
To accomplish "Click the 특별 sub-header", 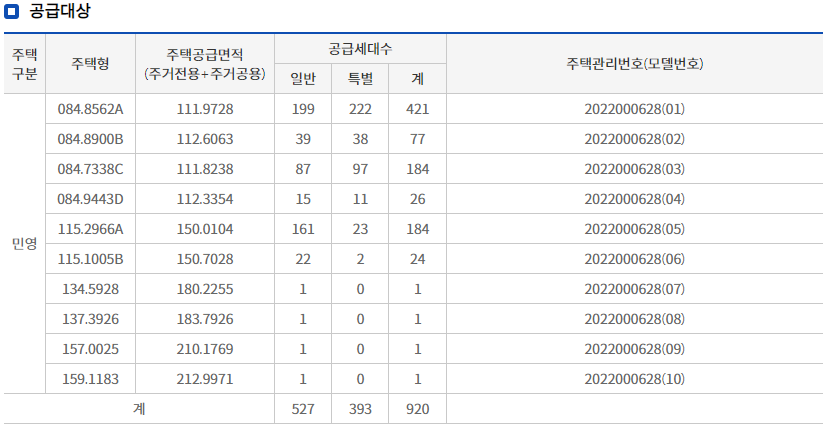I will tap(360, 79).
